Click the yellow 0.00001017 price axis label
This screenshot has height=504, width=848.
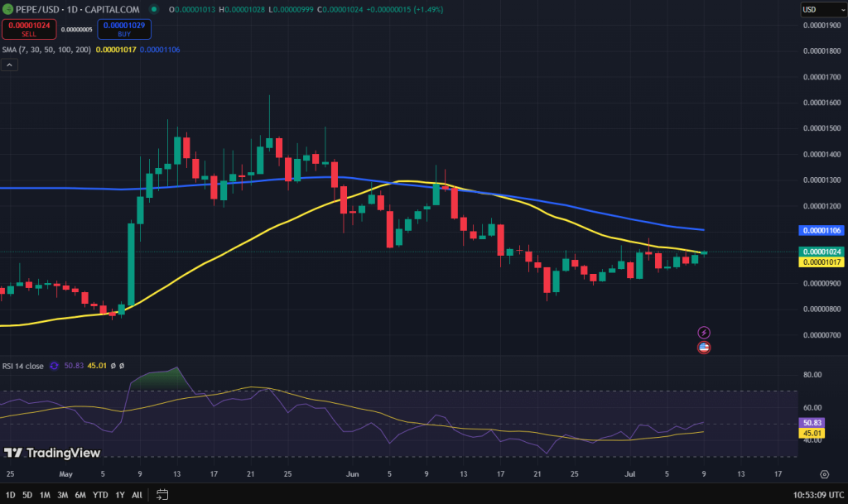pyautogui.click(x=821, y=262)
